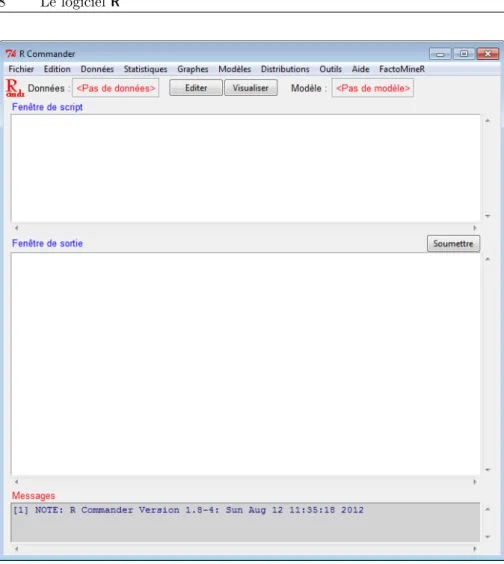This screenshot has height=564, width=504.
Task: Click Messages pane scroll left arrow
Action: point(16,549)
